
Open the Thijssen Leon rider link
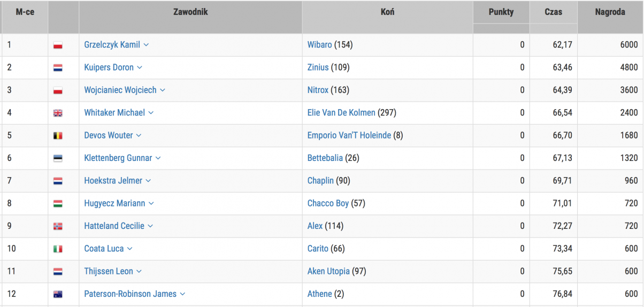109,271
